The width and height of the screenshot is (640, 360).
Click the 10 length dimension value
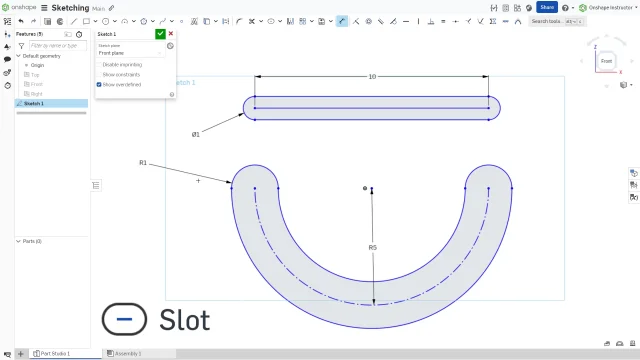372,77
